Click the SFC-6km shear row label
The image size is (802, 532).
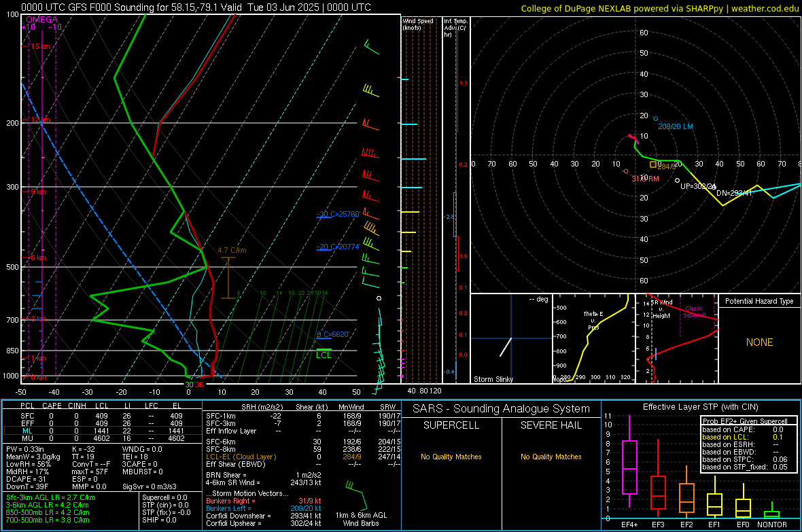(220, 442)
